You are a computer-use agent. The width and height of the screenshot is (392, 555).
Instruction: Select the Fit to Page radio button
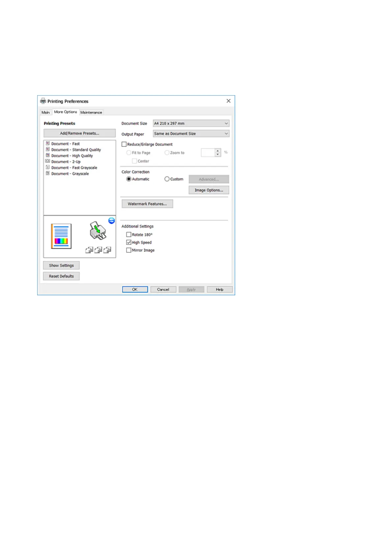tap(129, 153)
